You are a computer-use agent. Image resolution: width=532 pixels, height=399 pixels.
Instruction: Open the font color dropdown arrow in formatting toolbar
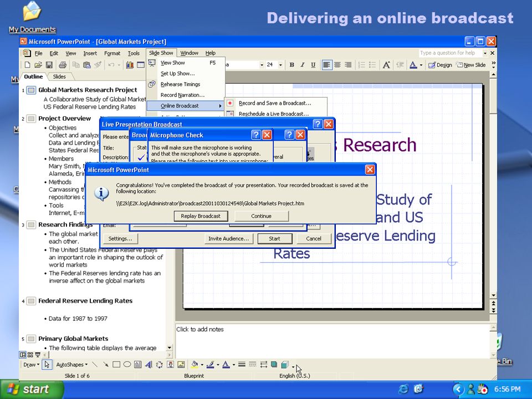tap(421, 65)
